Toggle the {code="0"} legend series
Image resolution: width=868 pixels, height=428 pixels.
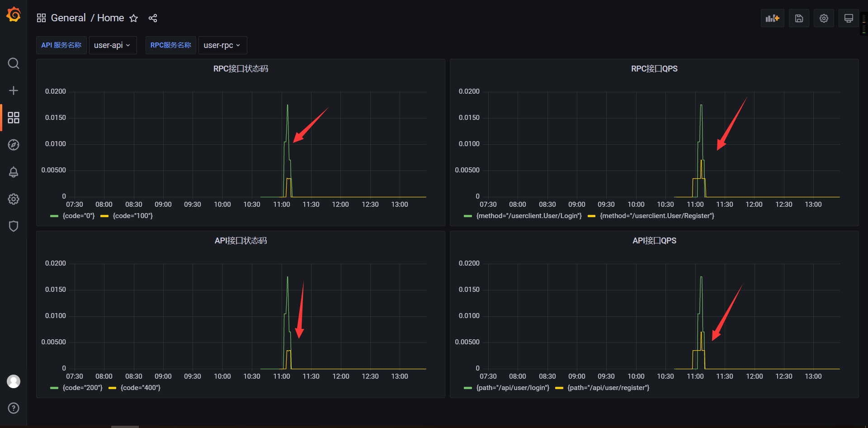click(79, 216)
